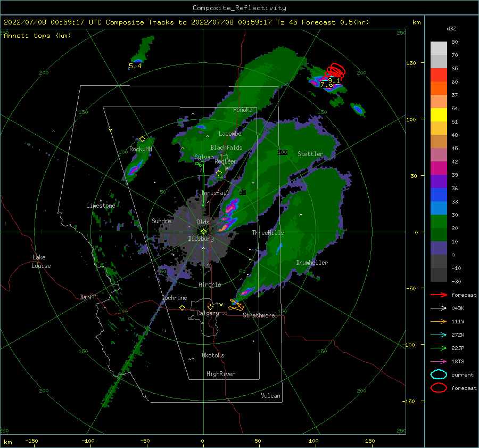This screenshot has height=448, width=479.
Task: Select the yellow 51 dBZ color swatch
Action: click(439, 115)
